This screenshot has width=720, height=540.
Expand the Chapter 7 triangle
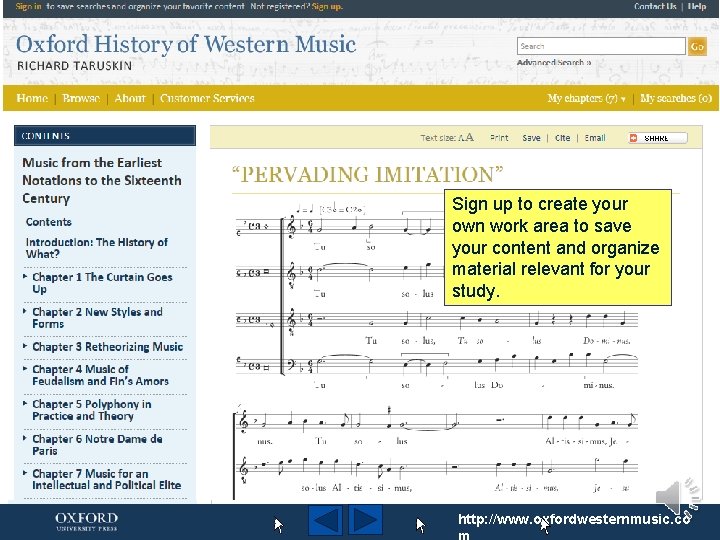tap(25, 472)
